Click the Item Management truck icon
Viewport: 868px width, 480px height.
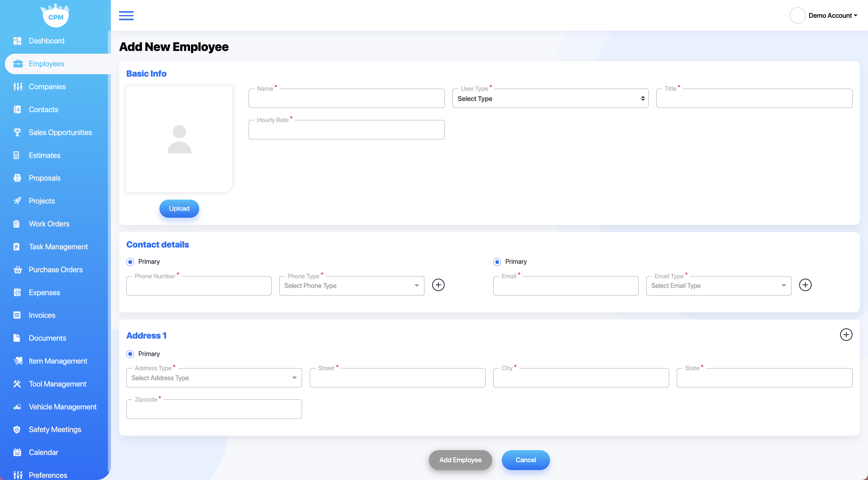pos(18,361)
